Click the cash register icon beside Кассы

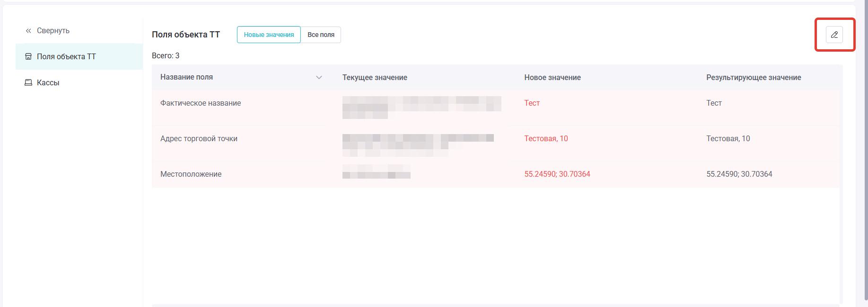click(28, 82)
